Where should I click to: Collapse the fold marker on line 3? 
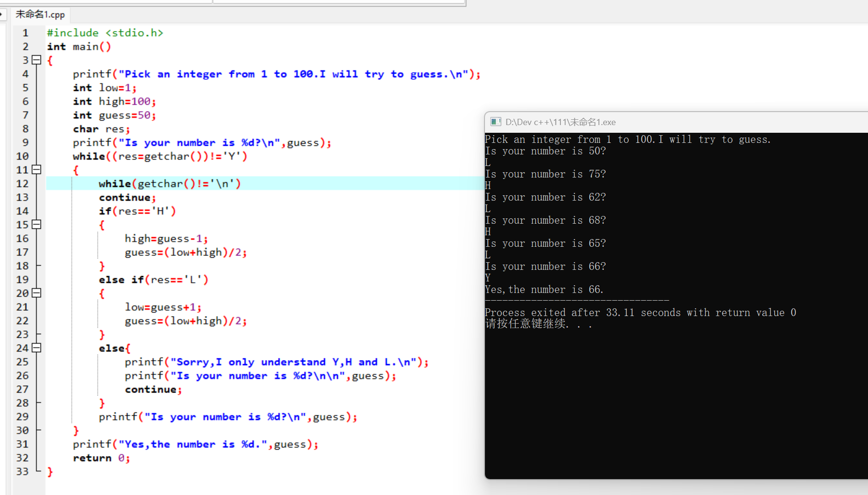pyautogui.click(x=37, y=60)
